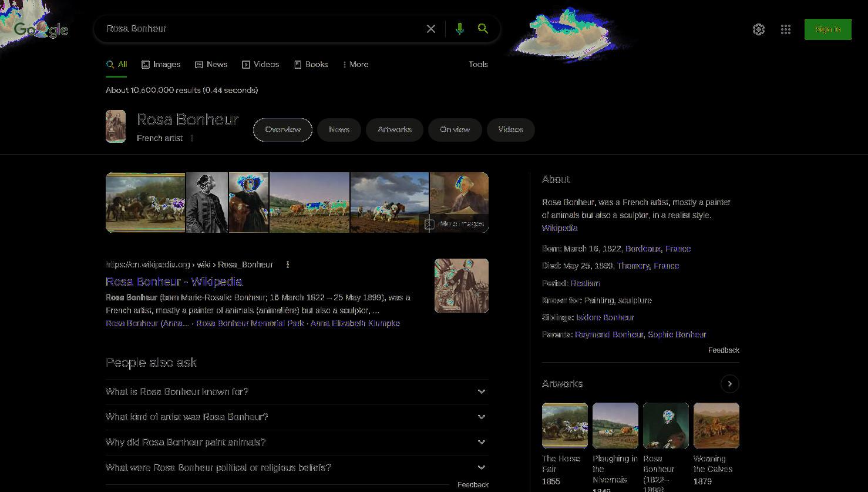Select the All tab
Screen dimensions: 868x492
point(117,65)
